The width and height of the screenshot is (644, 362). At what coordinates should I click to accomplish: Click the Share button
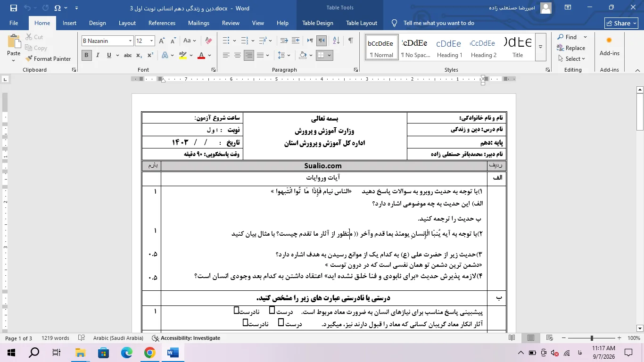pos(621,23)
